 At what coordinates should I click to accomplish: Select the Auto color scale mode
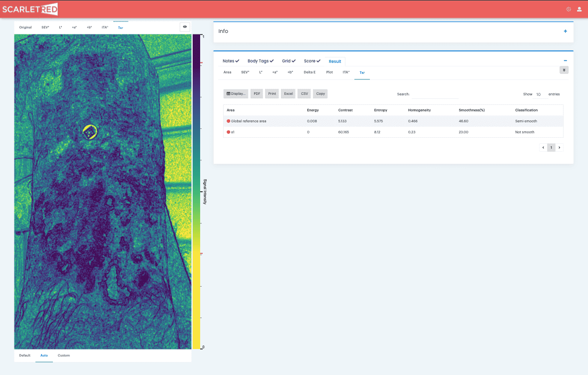point(44,356)
